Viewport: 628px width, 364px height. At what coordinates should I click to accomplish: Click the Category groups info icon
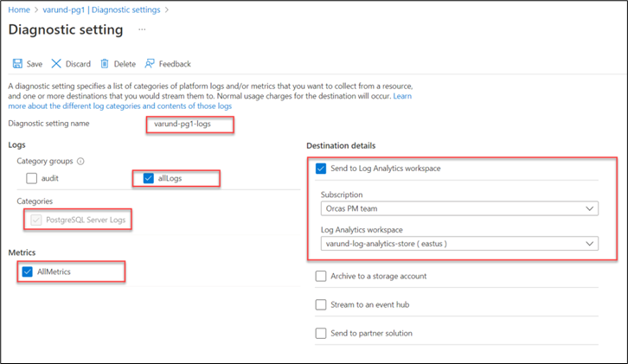pos(80,161)
